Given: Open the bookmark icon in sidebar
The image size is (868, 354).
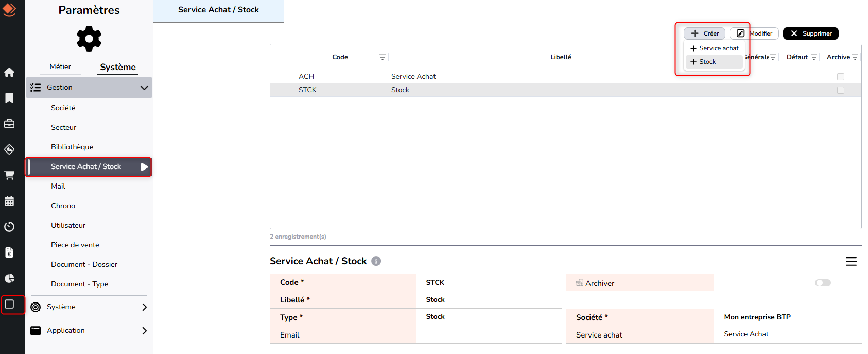Looking at the screenshot, I should [9, 98].
